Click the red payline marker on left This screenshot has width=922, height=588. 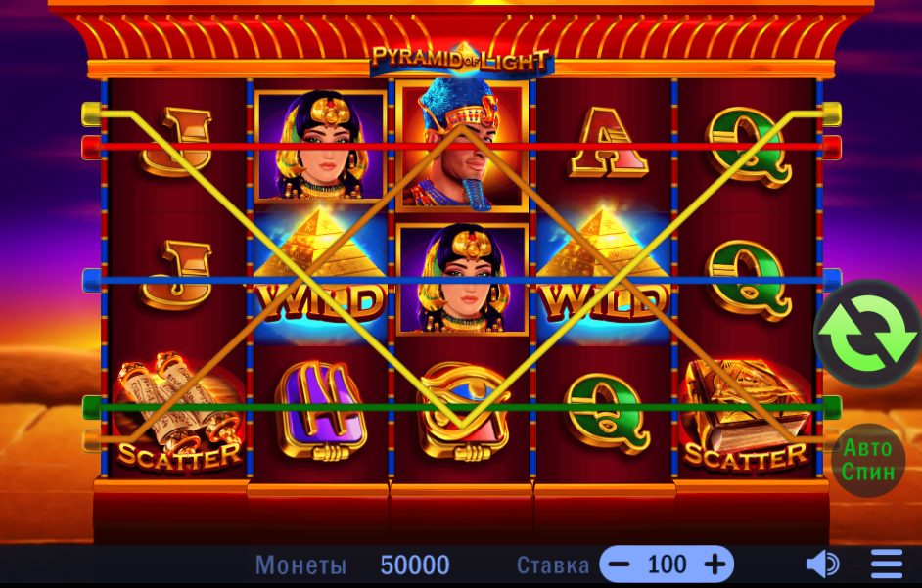click(91, 148)
